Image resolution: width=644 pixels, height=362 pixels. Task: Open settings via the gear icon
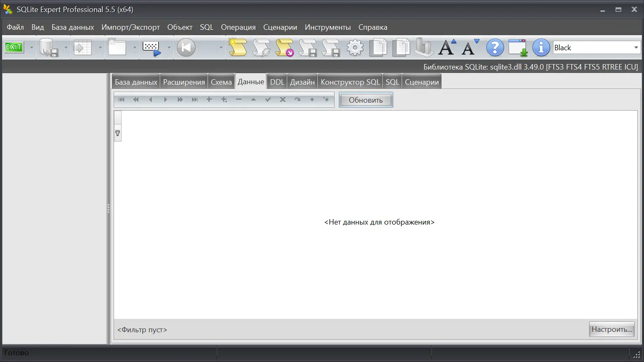(x=355, y=47)
